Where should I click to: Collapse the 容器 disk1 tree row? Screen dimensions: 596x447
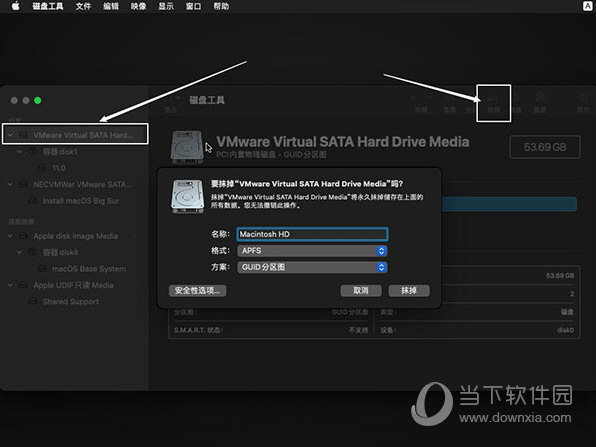19,151
